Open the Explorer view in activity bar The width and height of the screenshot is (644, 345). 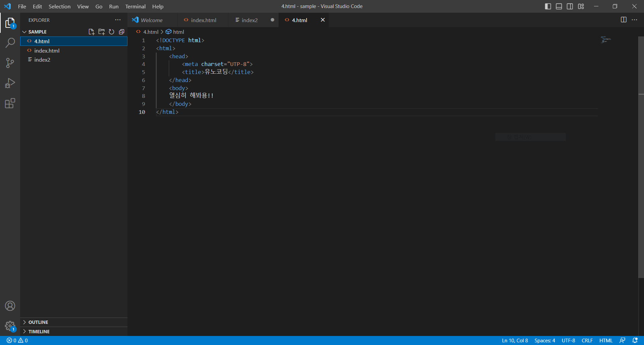(x=10, y=23)
